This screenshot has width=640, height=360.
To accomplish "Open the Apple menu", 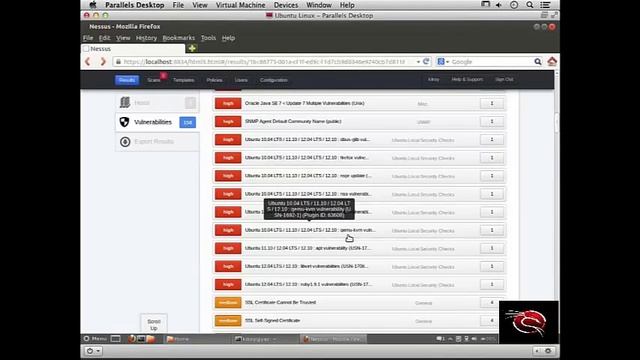I will [93, 5].
